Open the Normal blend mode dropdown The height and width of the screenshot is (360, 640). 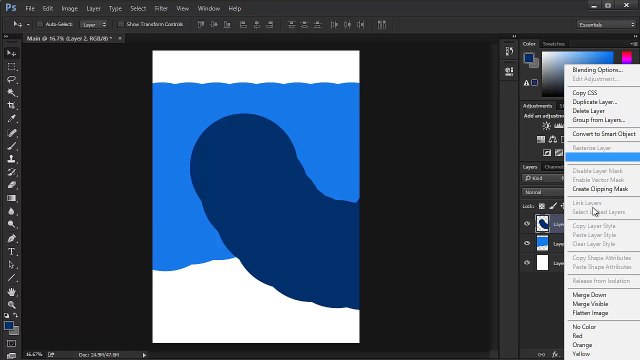point(543,192)
